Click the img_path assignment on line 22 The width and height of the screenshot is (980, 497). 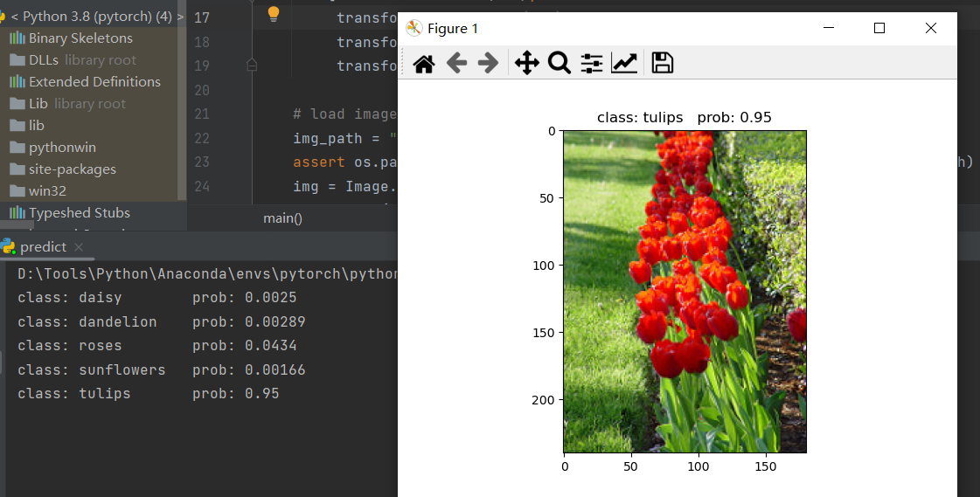345,138
